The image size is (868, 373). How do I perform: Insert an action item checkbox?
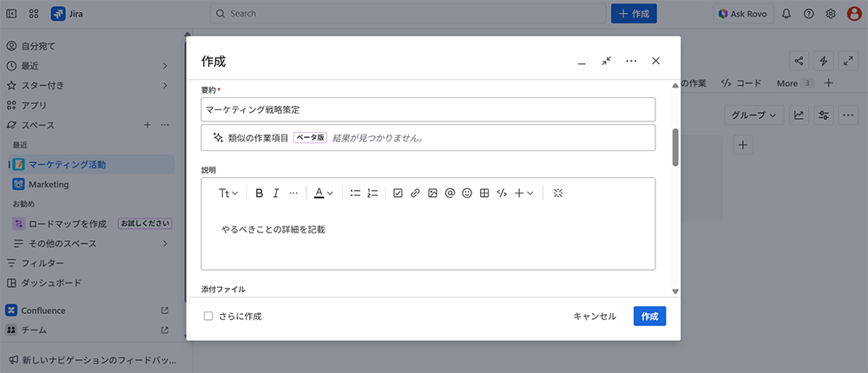(398, 193)
